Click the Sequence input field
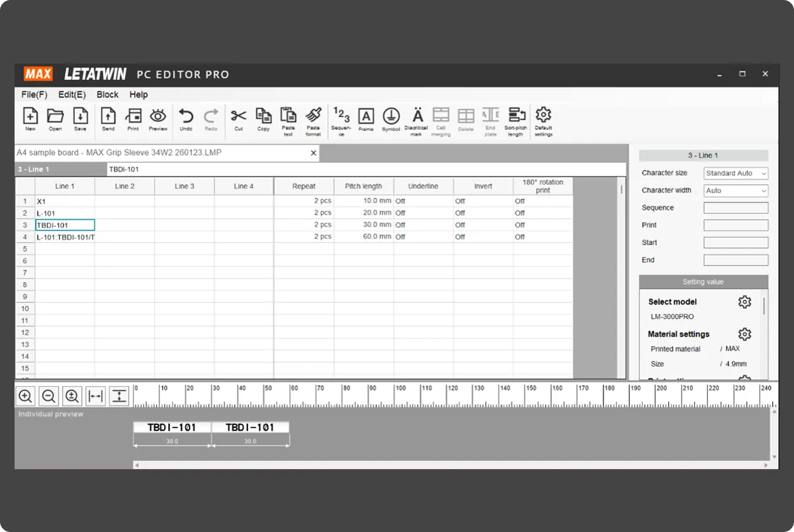794x532 pixels. pyautogui.click(x=736, y=208)
